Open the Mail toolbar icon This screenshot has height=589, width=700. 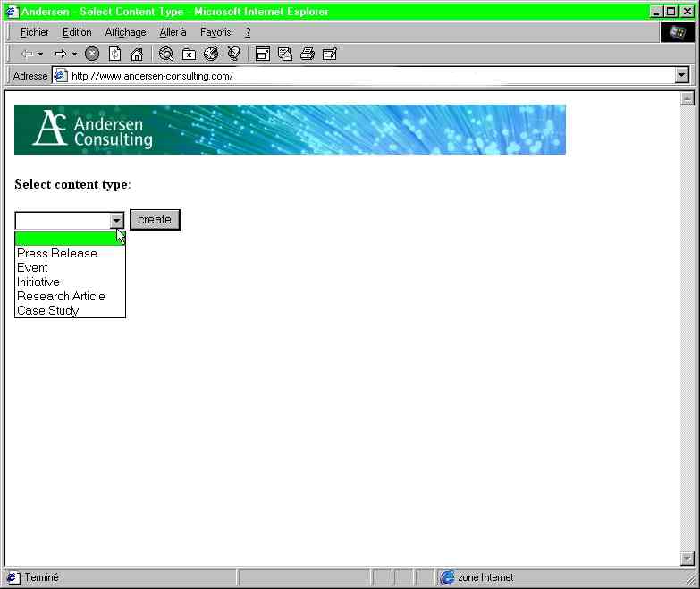285,54
